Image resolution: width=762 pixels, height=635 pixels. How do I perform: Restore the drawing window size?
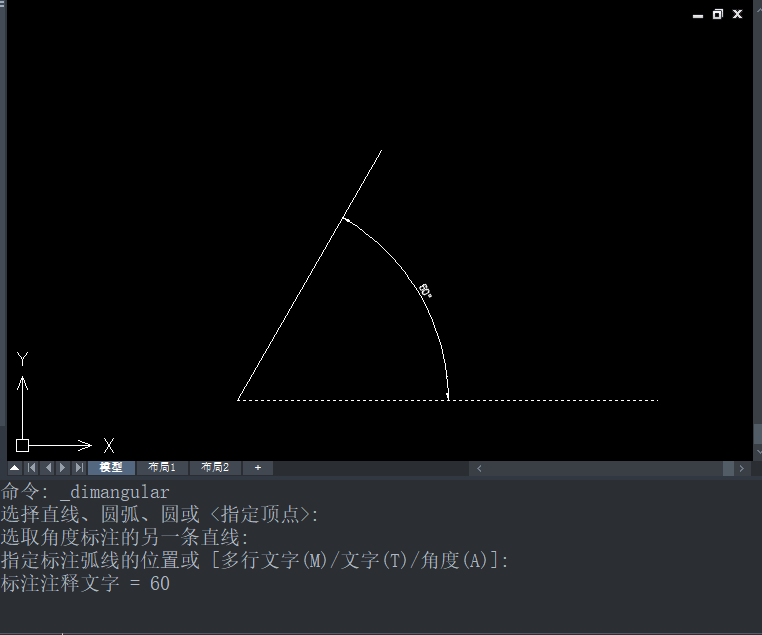(x=718, y=15)
